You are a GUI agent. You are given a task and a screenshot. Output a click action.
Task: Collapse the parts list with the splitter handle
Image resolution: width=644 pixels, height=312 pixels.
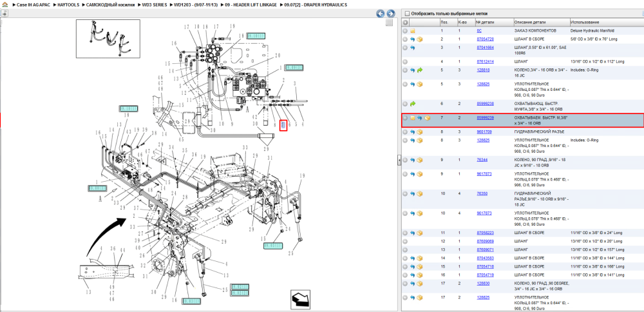point(399,161)
